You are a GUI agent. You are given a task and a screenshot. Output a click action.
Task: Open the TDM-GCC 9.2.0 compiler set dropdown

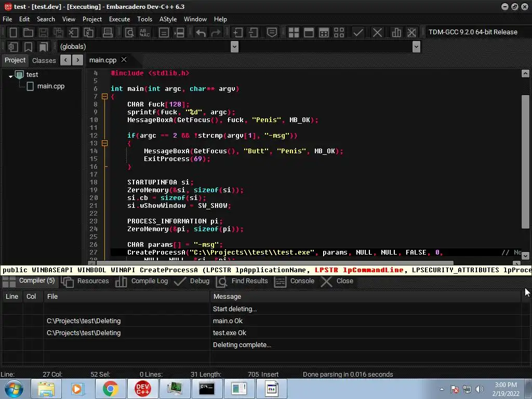coord(476,32)
